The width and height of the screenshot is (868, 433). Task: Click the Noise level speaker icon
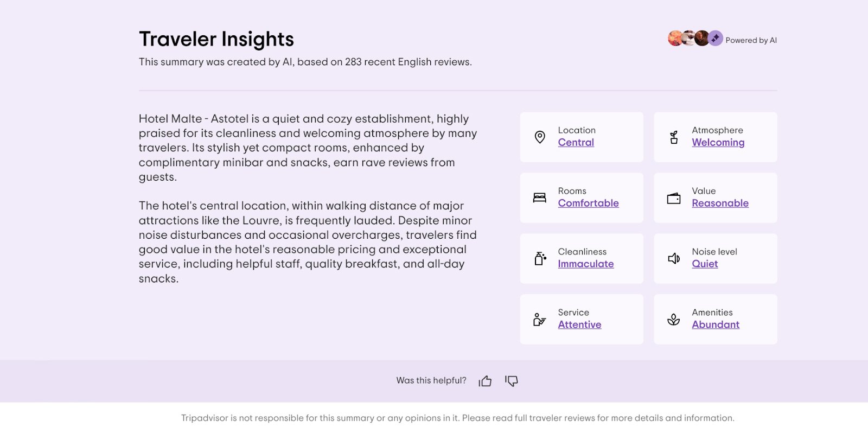[x=674, y=259]
